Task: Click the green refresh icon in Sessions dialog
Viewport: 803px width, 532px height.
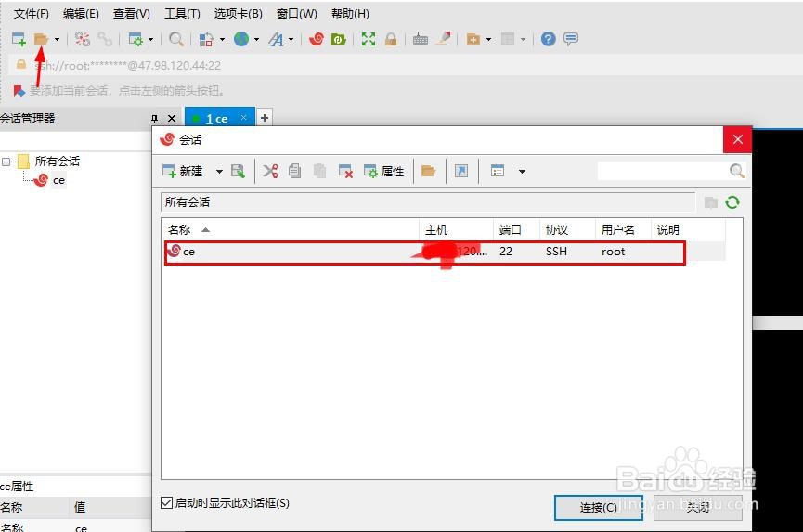Action: pyautogui.click(x=732, y=202)
